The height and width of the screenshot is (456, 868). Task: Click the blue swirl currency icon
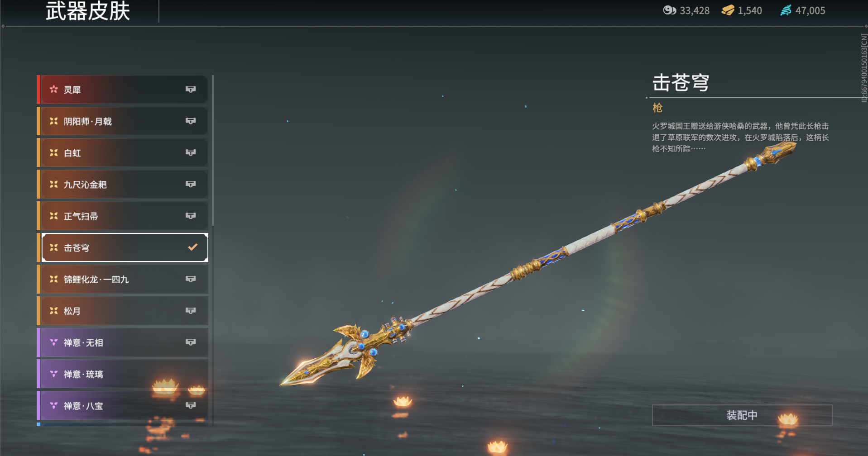(x=786, y=10)
